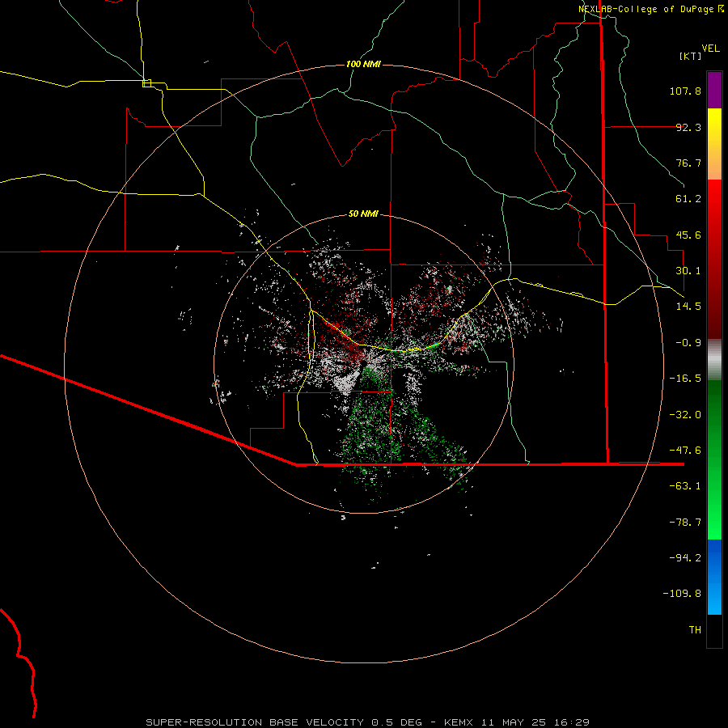The width and height of the screenshot is (728, 728).
Task: Click the -78.7 velocity scale value
Action: tap(685, 523)
